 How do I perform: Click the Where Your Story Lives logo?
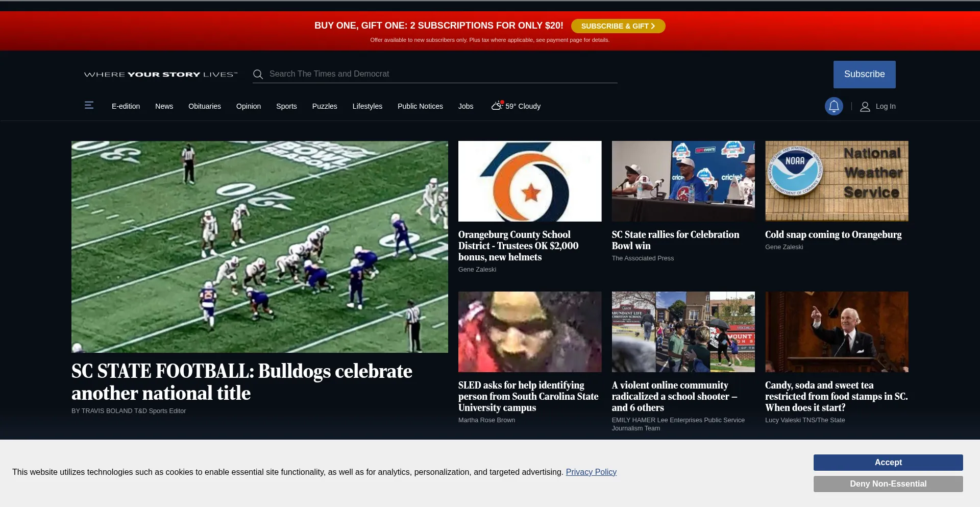(x=161, y=75)
